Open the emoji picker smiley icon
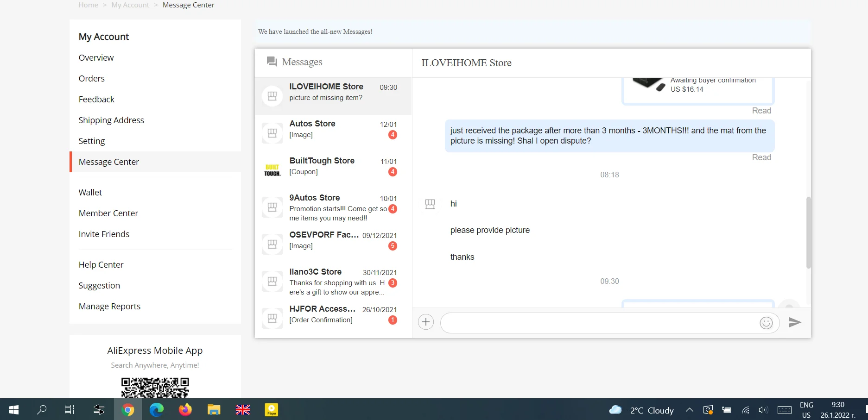Image resolution: width=868 pixels, height=420 pixels. point(766,323)
